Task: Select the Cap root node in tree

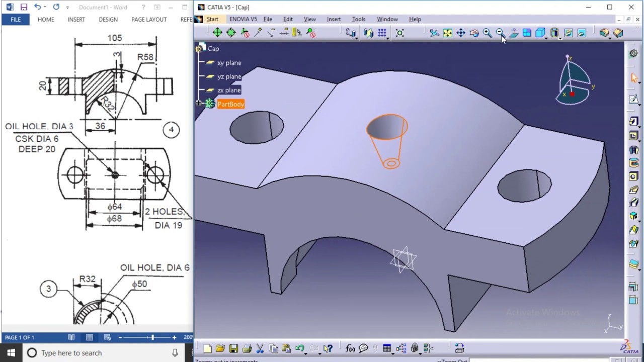Action: (213, 49)
